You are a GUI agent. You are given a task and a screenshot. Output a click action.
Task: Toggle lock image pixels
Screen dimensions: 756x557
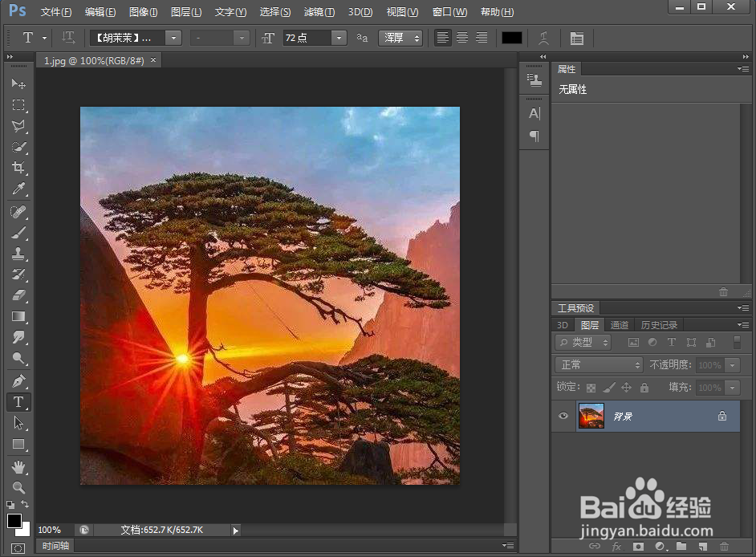(x=609, y=387)
